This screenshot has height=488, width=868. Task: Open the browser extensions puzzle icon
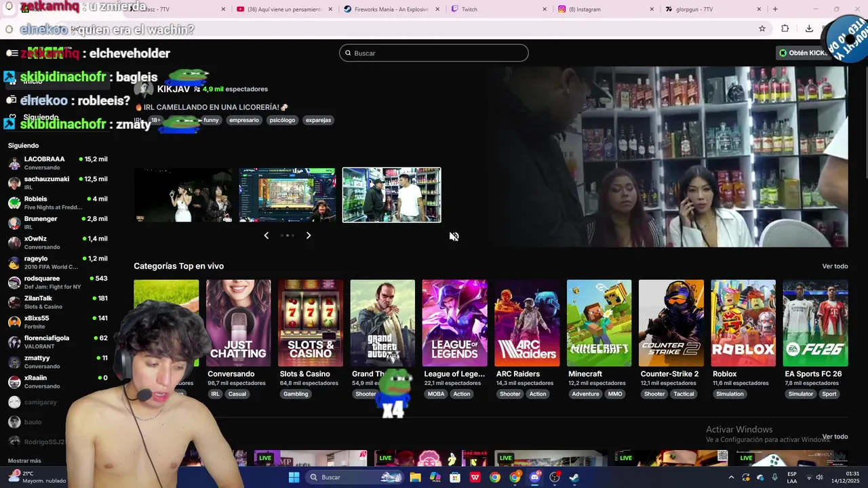[785, 28]
